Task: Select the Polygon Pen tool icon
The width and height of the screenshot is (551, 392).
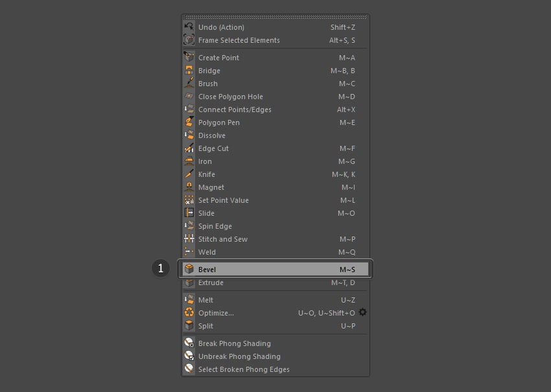Action: click(x=189, y=122)
